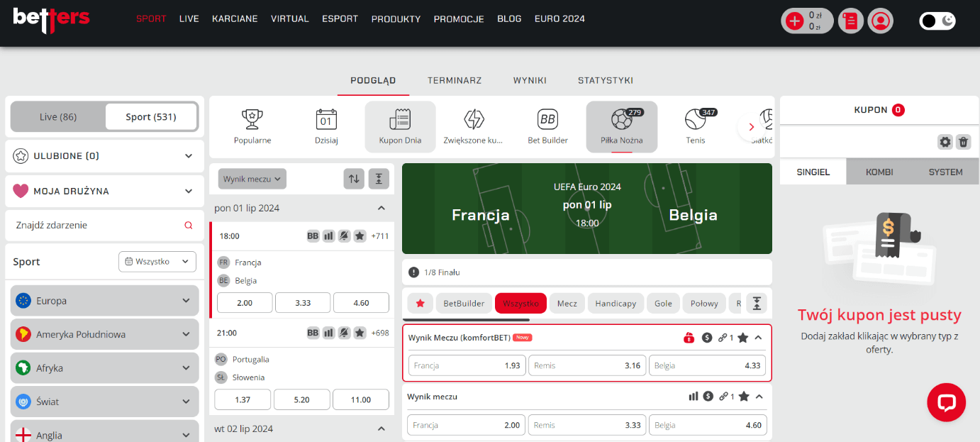Open the bet history receipt icon
Screen dimensions: 980x442
click(851, 21)
